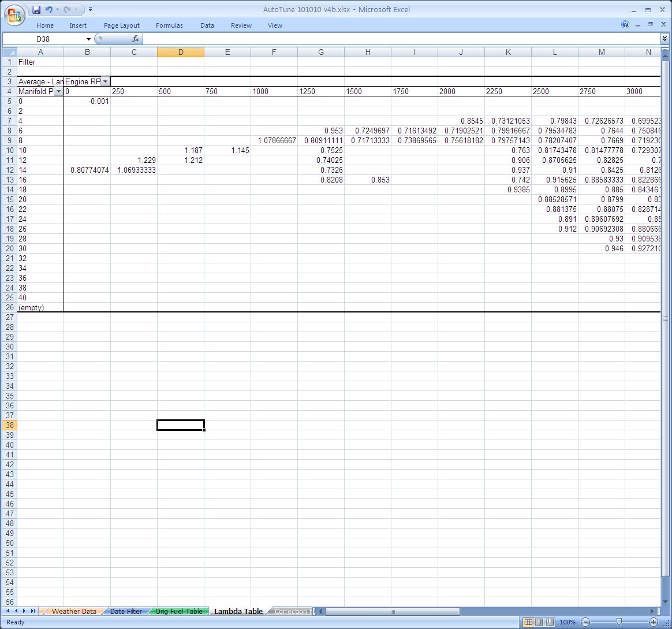The image size is (672, 629).
Task: Switch to Normal view
Action: click(528, 622)
